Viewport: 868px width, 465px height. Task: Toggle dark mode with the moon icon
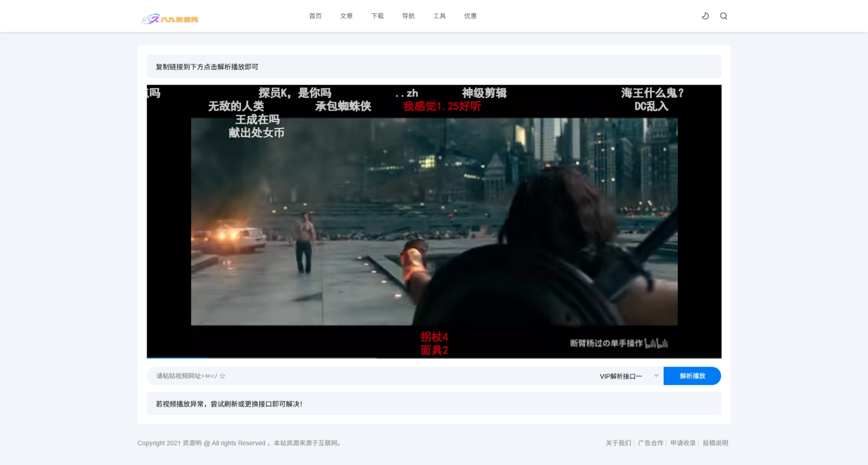705,16
